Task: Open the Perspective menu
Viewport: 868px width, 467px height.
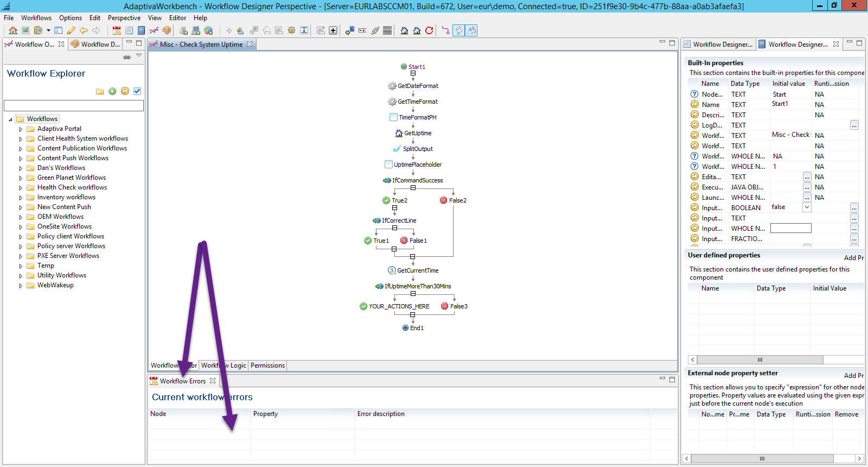Action: point(124,18)
